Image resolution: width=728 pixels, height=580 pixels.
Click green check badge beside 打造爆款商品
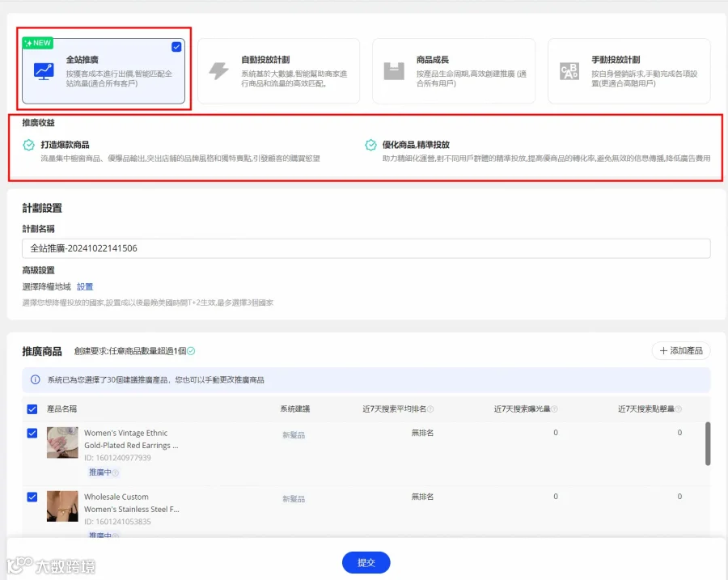pos(29,145)
